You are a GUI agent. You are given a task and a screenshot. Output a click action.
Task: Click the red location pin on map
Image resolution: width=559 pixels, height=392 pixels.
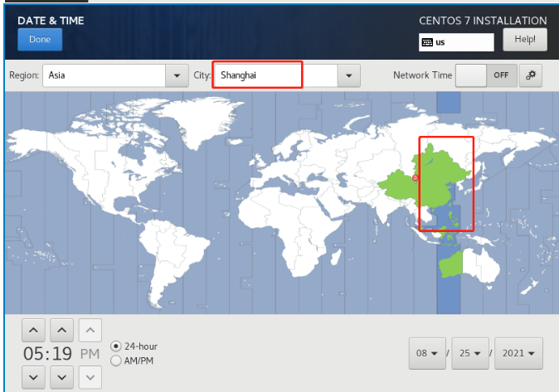(415, 177)
